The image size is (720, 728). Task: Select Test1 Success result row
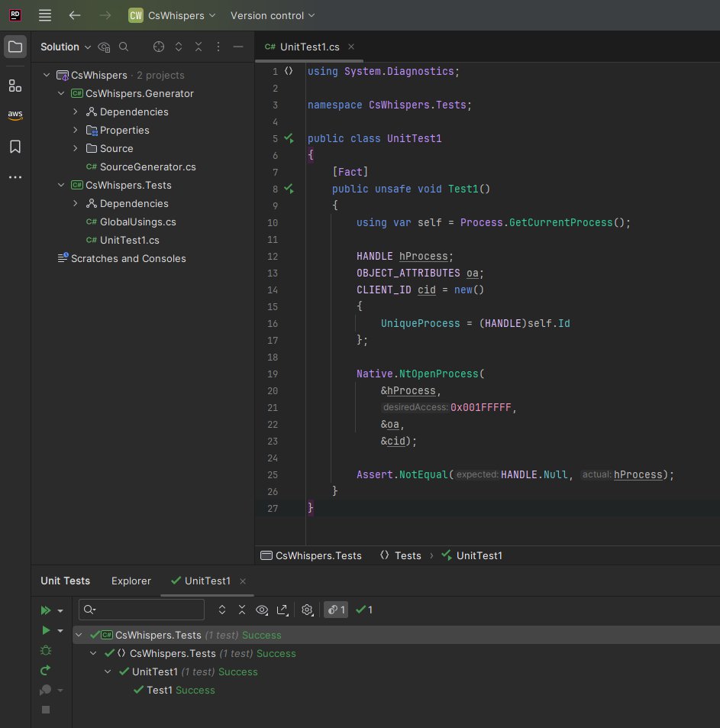click(174, 690)
